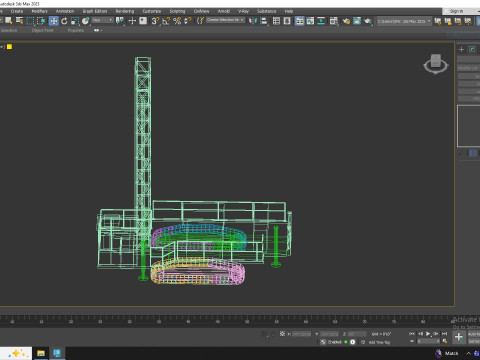Click Previous Frame playback button
This screenshot has width=480, height=360.
[x=420, y=334]
